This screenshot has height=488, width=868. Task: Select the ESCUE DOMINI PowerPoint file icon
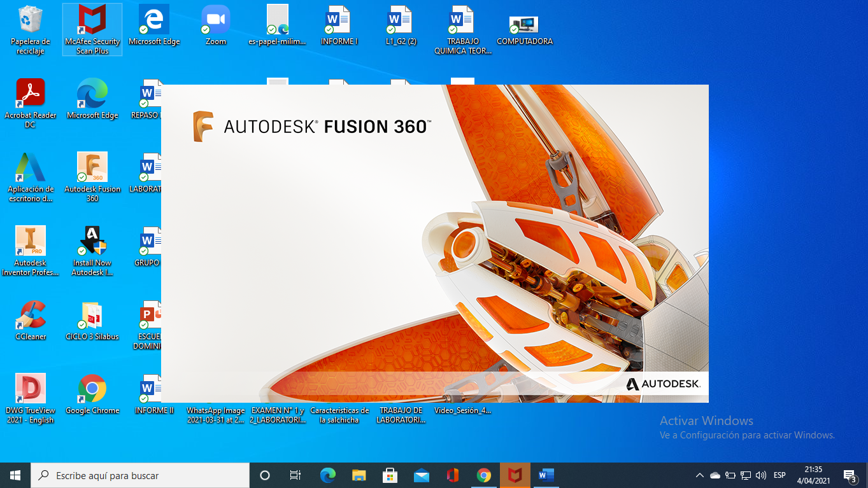tap(150, 316)
